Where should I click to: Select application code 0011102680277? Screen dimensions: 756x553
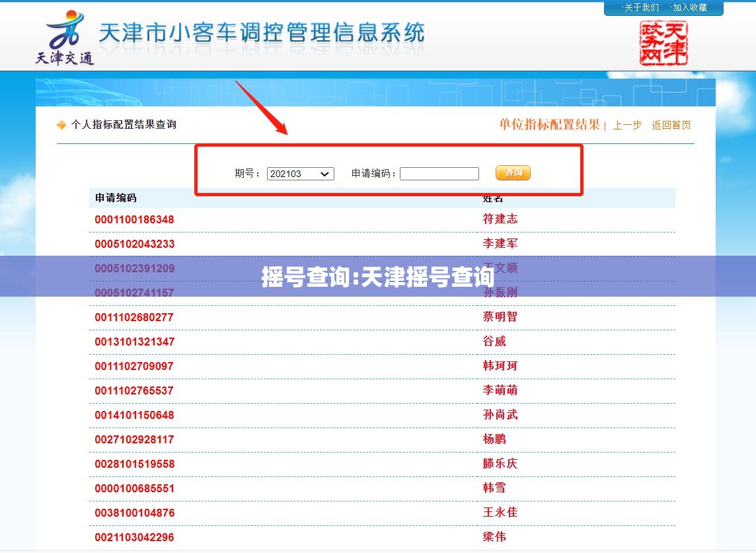(x=133, y=317)
